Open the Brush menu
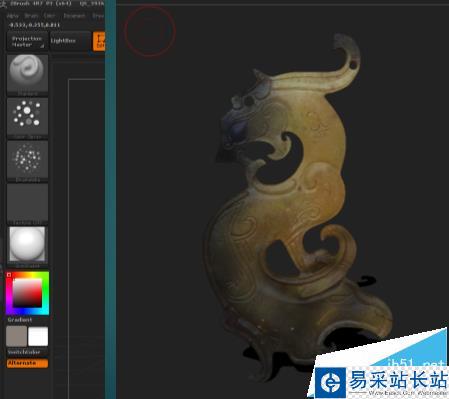This screenshot has width=449, height=399. pyautogui.click(x=31, y=16)
